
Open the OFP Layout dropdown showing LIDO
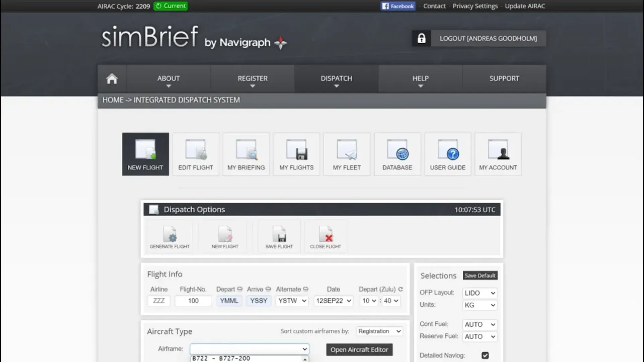pyautogui.click(x=479, y=293)
